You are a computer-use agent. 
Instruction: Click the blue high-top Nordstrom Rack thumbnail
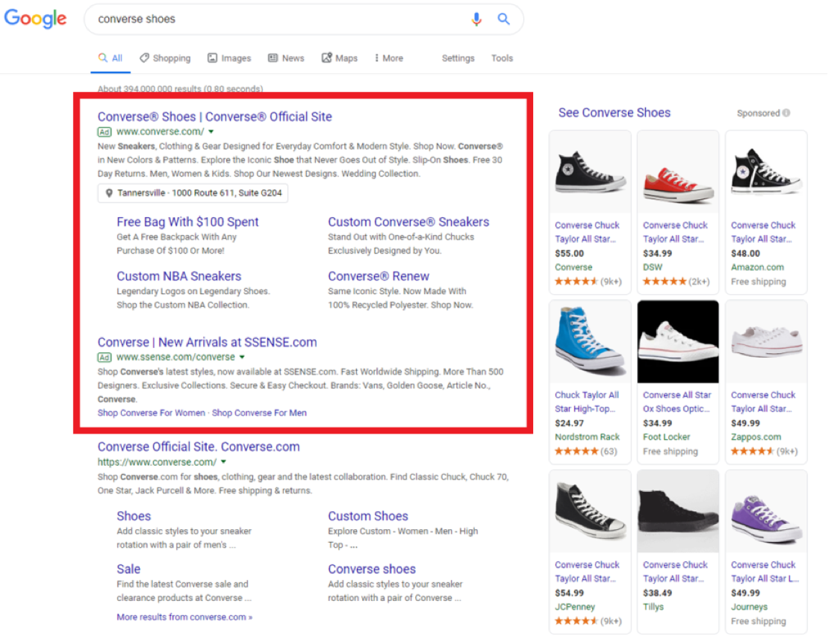click(x=590, y=342)
